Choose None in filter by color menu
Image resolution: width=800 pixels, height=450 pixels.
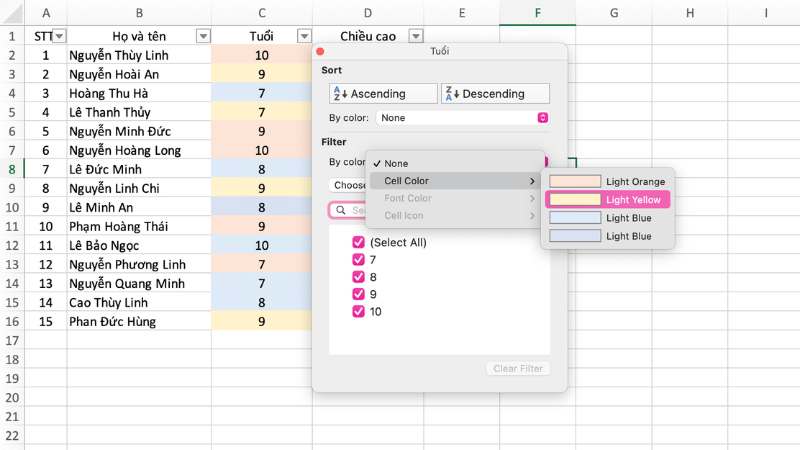pos(396,163)
